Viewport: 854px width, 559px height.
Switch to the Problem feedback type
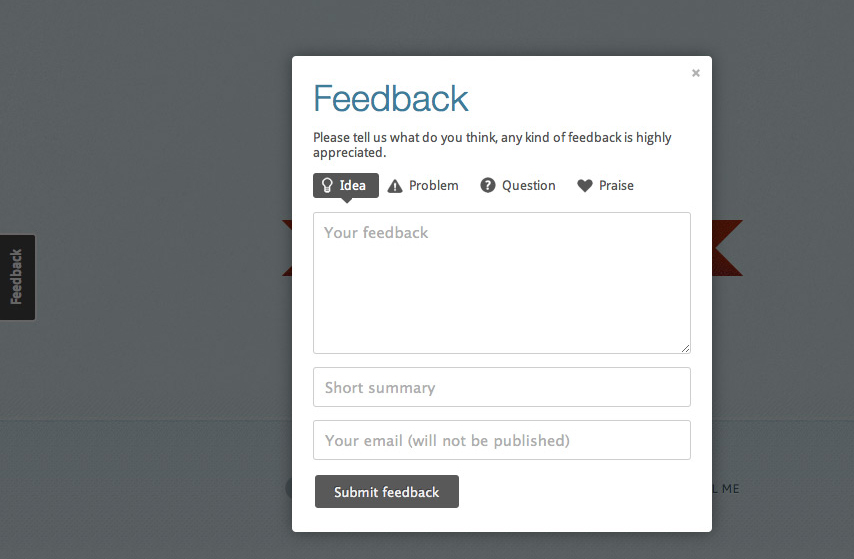click(434, 185)
